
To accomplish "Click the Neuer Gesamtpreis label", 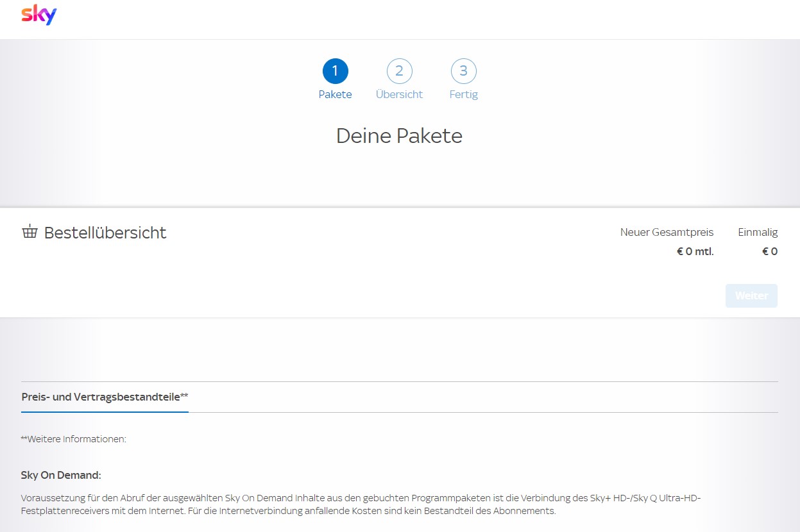I will click(667, 232).
